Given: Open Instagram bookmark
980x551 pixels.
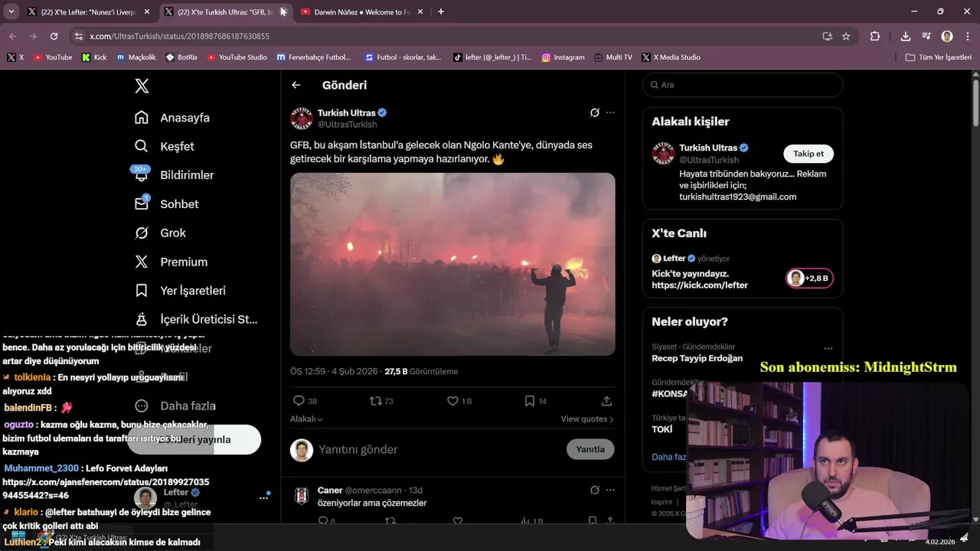Looking at the screenshot, I should 563,57.
